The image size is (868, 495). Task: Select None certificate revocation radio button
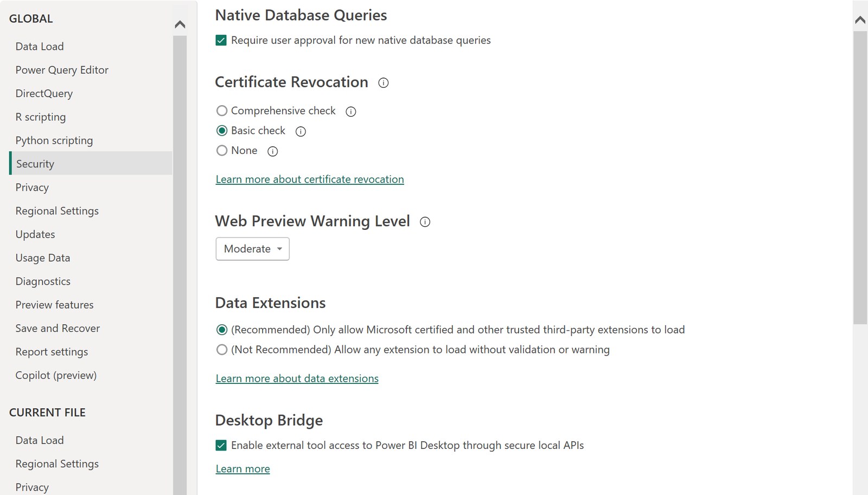click(x=222, y=151)
